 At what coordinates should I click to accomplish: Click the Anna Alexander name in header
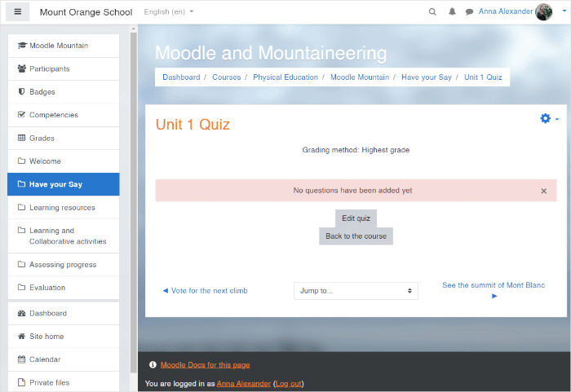(x=506, y=11)
